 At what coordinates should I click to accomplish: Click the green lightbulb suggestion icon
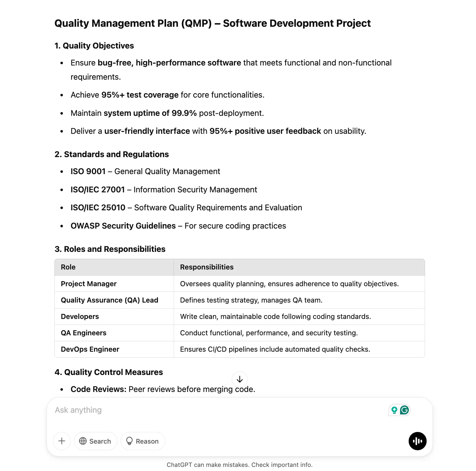(394, 410)
